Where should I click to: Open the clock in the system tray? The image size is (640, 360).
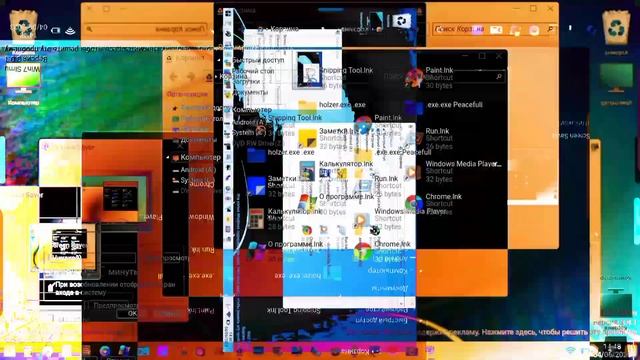coord(612,350)
